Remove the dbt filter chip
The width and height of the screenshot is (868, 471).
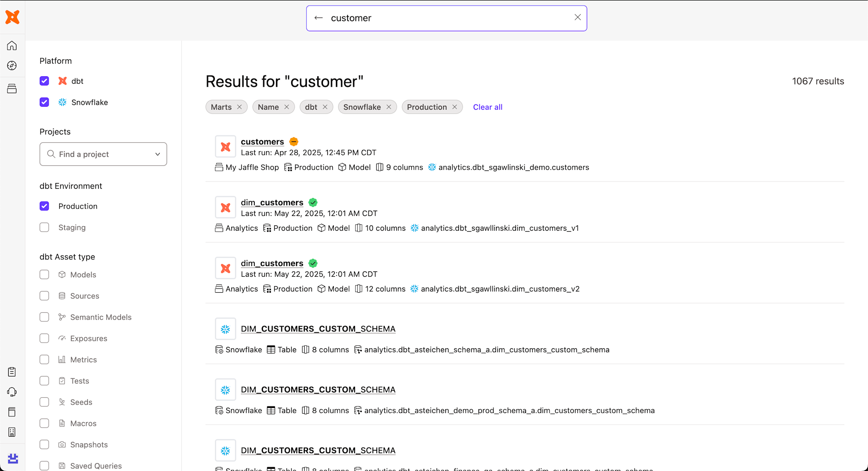coord(325,107)
